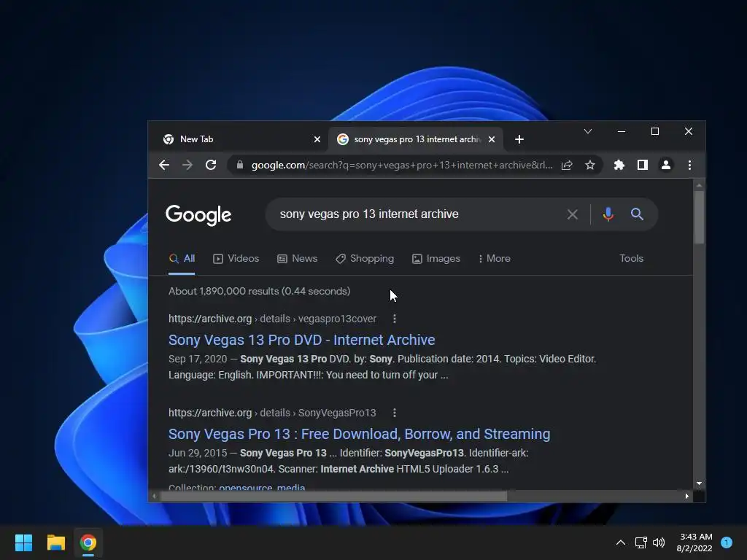Open site info via the padlock icon
The image size is (747, 560).
pos(240,166)
